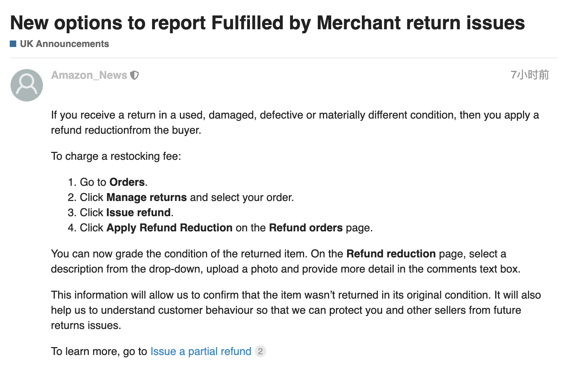
Task: Click the bold word 'Orders' in step 1
Action: tap(127, 182)
